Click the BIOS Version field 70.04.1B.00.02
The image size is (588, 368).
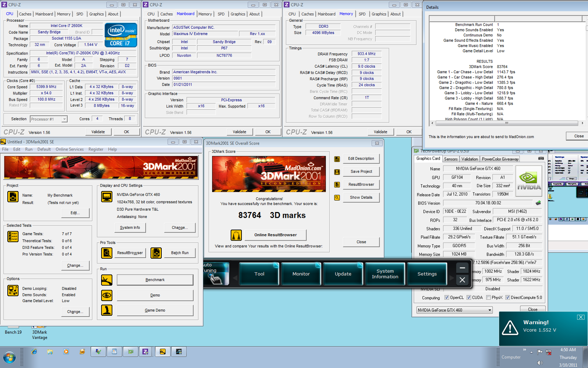click(488, 203)
